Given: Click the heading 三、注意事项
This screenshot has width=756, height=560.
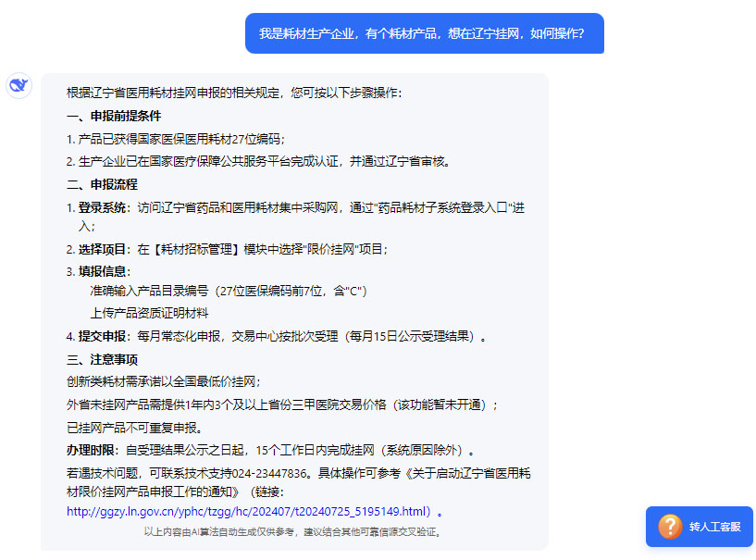Looking at the screenshot, I should coord(102,359).
